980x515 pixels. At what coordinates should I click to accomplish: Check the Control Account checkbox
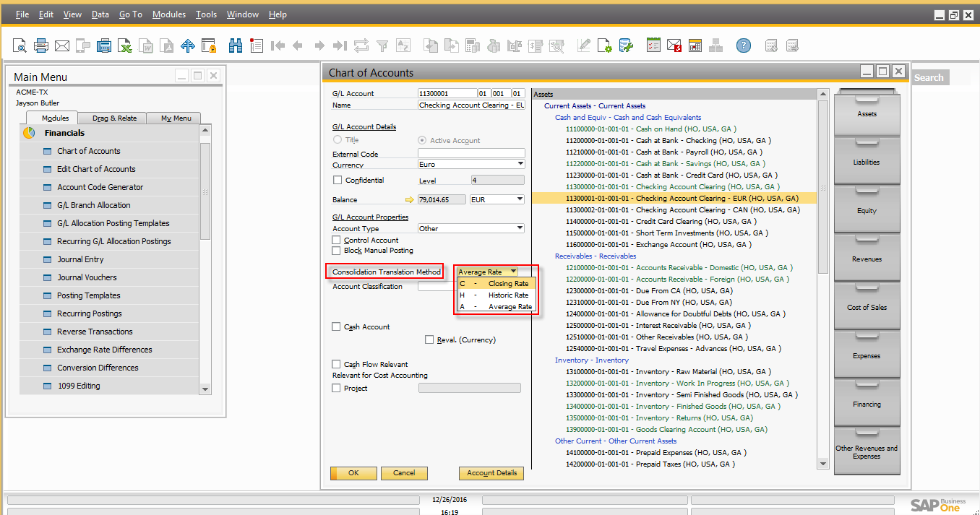click(x=337, y=240)
